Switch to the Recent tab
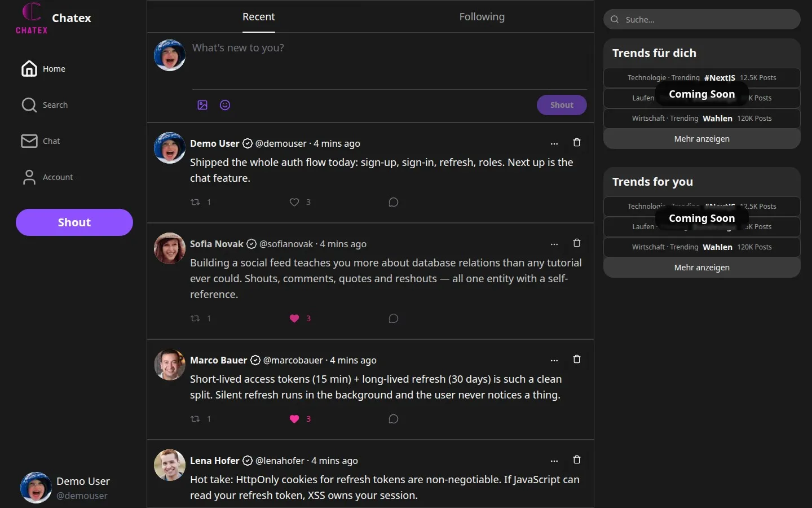 tap(259, 17)
